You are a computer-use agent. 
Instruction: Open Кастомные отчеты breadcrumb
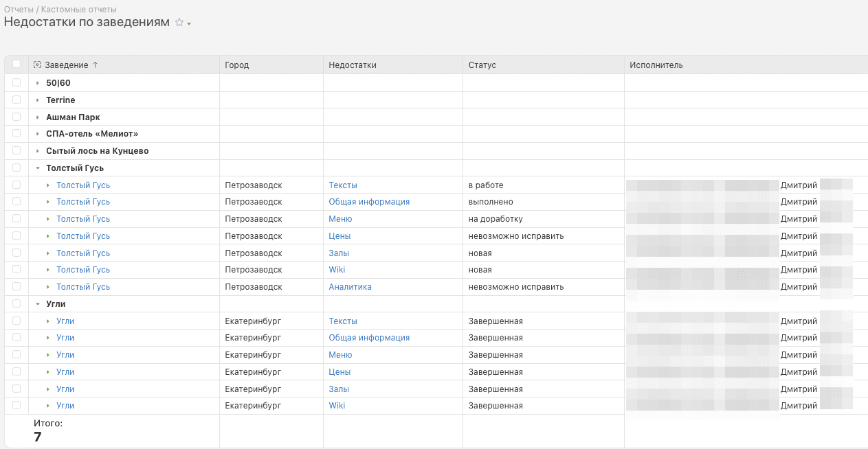coord(79,10)
